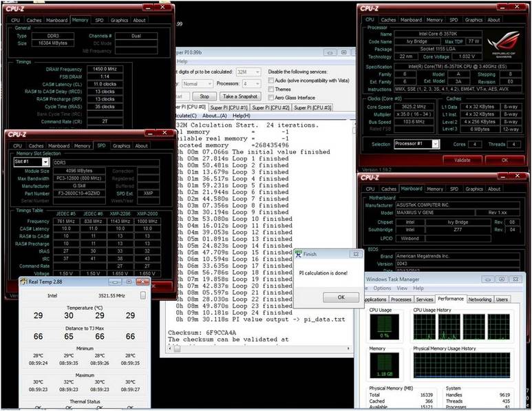Open the Users tab in Task Manager

pos(502,299)
